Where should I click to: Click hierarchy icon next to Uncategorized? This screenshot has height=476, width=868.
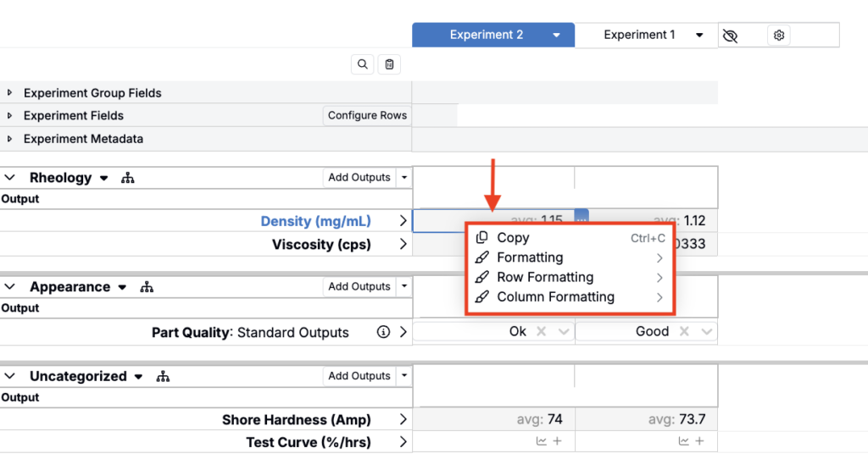pos(163,377)
